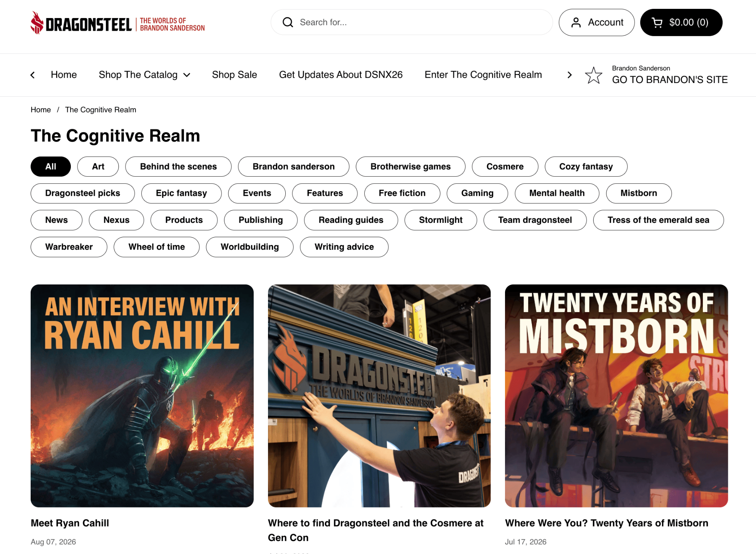The width and height of the screenshot is (756, 554).
Task: Filter by Epic fantasy tag
Action: point(181,193)
